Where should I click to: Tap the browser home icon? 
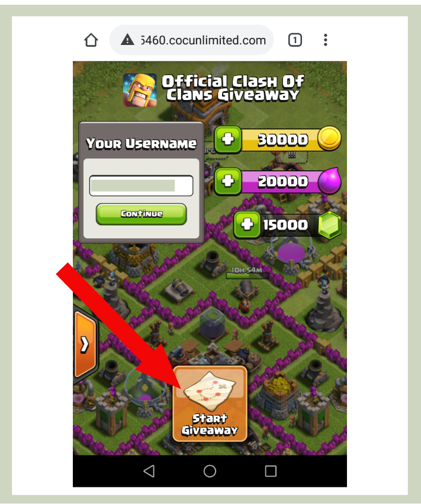pos(91,40)
